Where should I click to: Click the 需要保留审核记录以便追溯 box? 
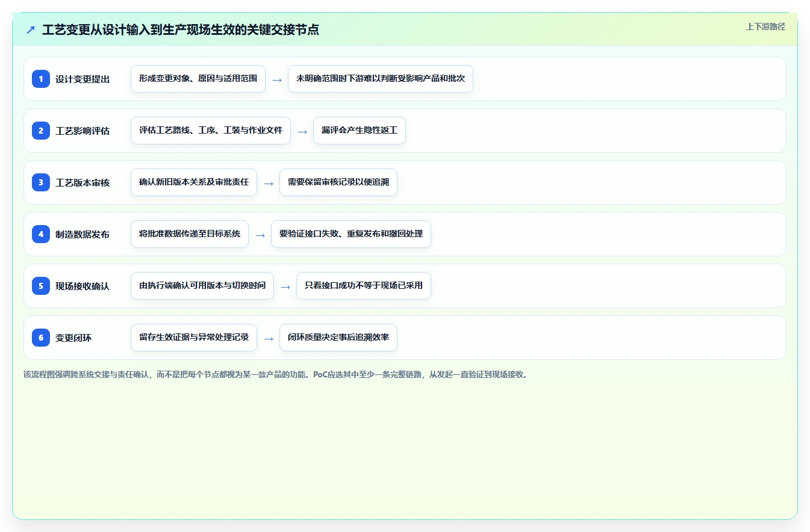(338, 182)
